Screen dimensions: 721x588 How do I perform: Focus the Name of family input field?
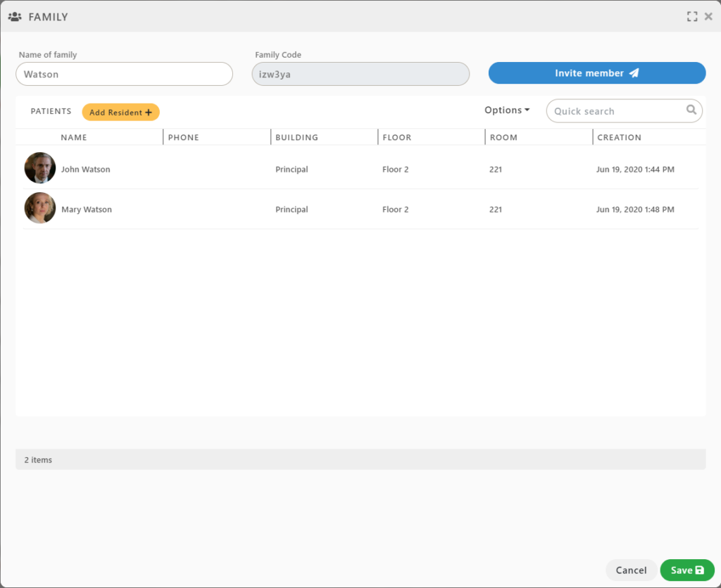click(124, 74)
